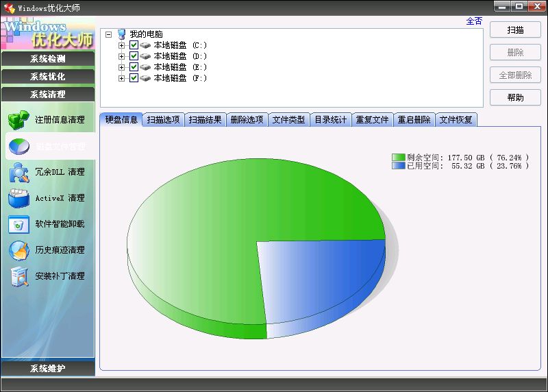Viewport: 548px width, 392px height.
Task: Select the disk file management icon
Action: (x=18, y=146)
